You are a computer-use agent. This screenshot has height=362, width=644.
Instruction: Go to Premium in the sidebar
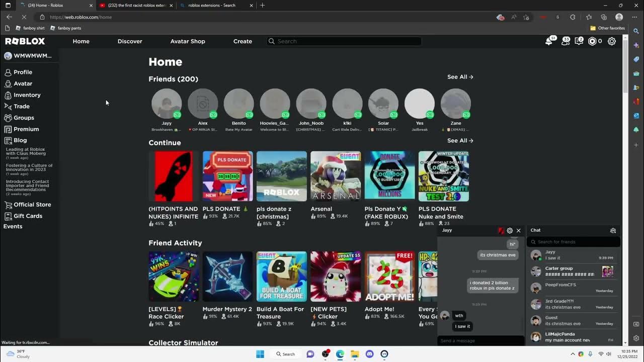coord(26,129)
